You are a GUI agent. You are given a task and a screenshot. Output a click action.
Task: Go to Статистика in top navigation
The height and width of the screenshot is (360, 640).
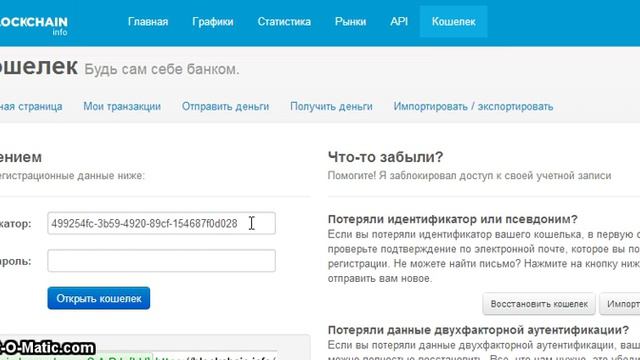[284, 22]
